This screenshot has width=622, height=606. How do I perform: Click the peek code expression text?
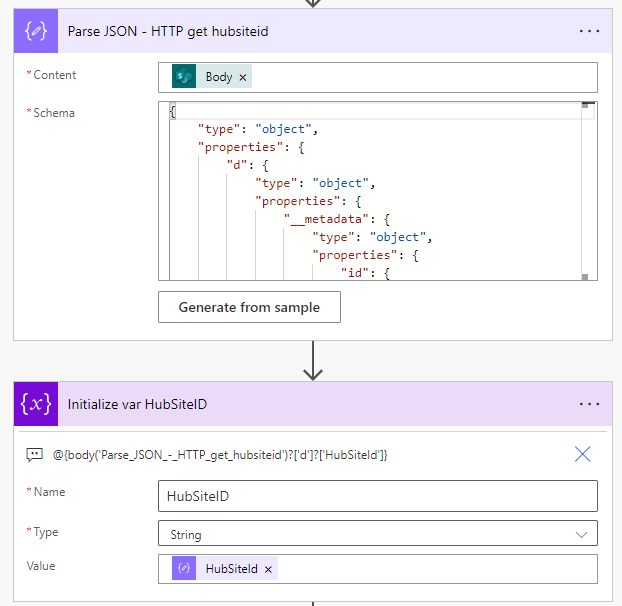click(x=220, y=454)
